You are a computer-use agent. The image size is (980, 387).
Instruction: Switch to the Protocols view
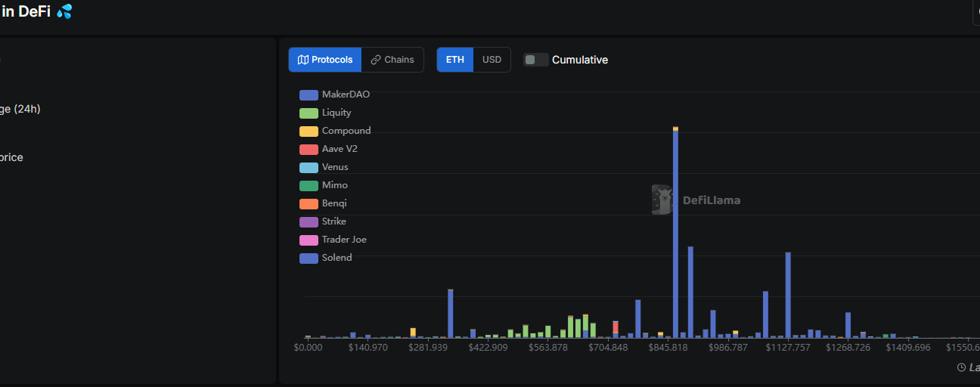point(325,60)
